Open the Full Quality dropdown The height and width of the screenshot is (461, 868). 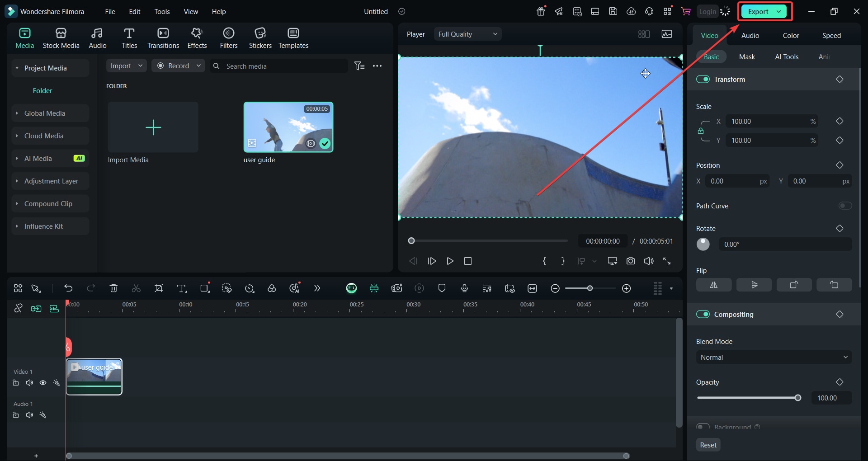tap(468, 34)
